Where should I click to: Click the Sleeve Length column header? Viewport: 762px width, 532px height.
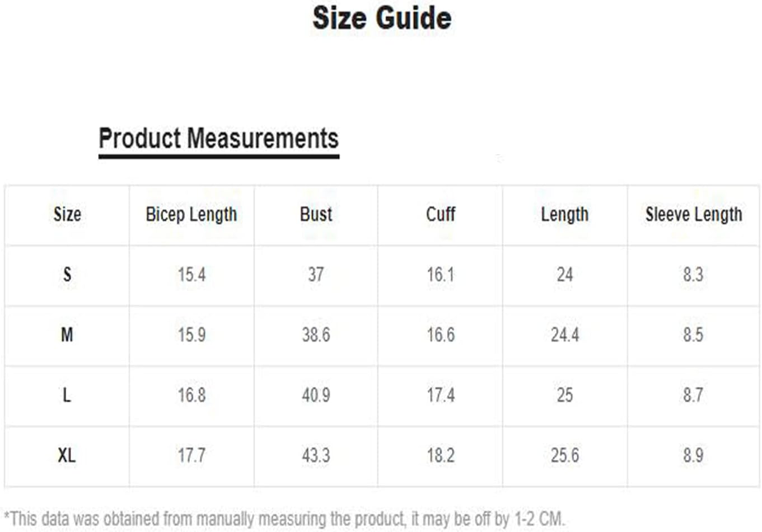693,214
